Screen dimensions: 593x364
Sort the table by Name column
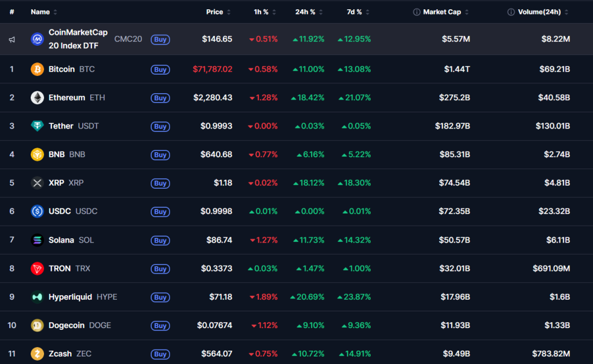(x=43, y=12)
